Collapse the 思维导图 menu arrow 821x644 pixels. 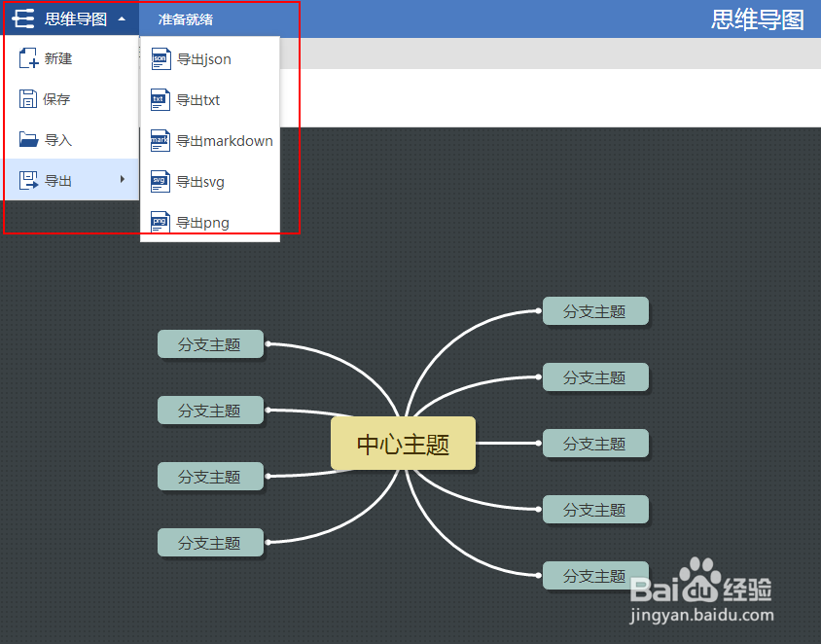pyautogui.click(x=122, y=19)
